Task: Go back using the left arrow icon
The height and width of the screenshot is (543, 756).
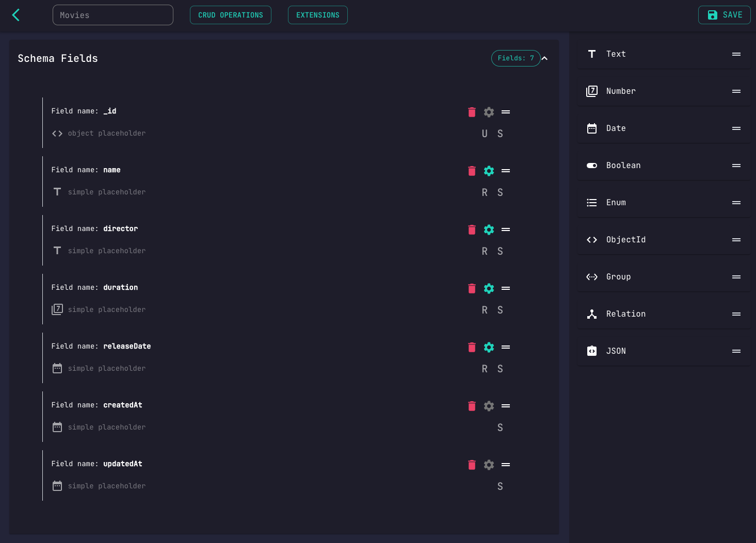Action: [x=16, y=15]
